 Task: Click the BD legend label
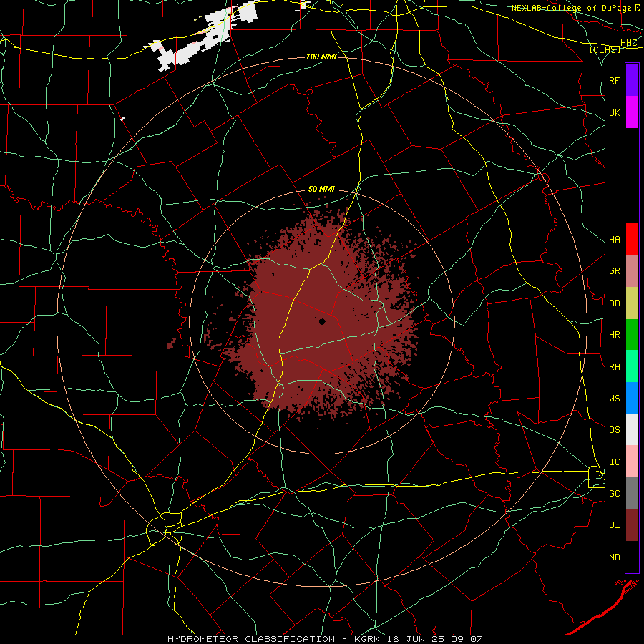[614, 303]
